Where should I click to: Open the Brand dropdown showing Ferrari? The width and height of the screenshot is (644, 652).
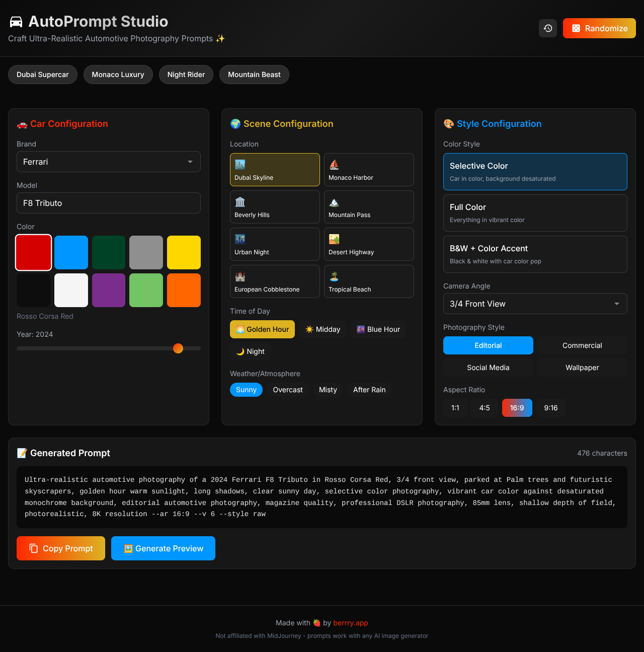(x=108, y=162)
